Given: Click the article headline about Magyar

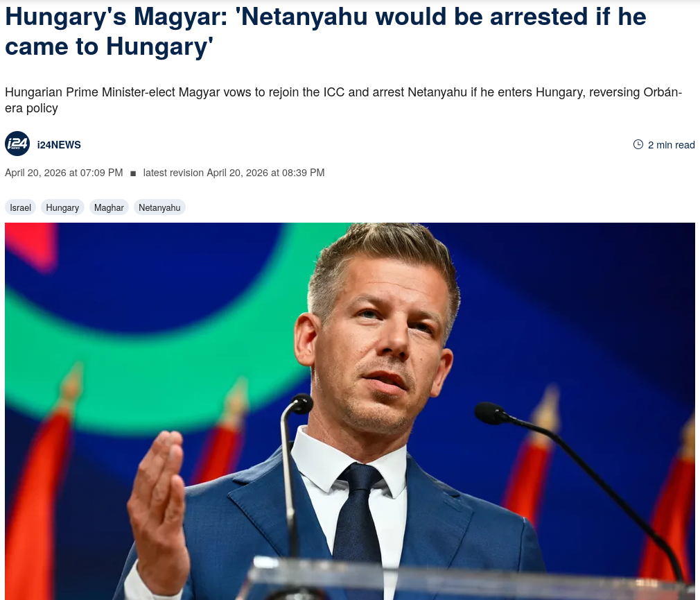Looking at the screenshot, I should coord(326,31).
